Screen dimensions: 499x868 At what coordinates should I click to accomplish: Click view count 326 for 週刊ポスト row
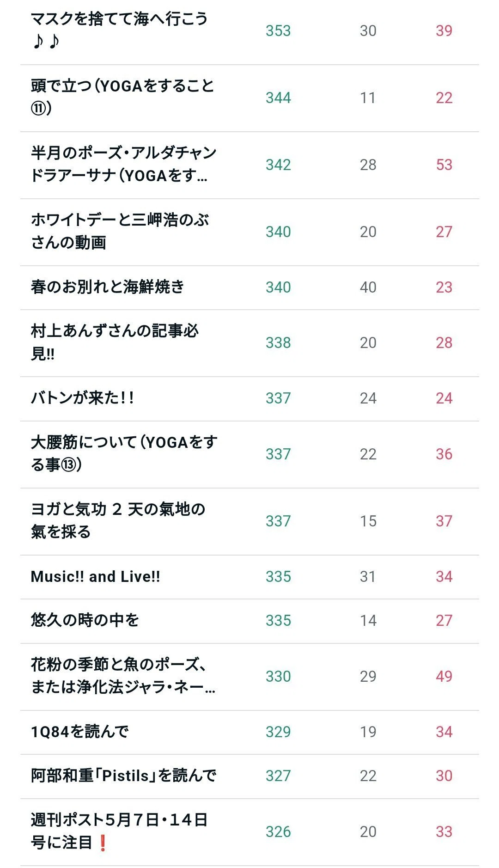(x=278, y=831)
